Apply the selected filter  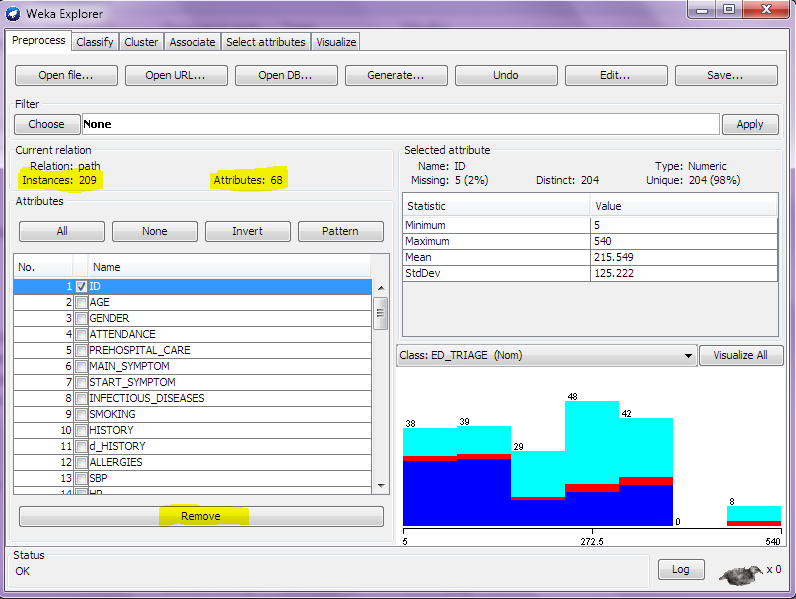[x=750, y=124]
